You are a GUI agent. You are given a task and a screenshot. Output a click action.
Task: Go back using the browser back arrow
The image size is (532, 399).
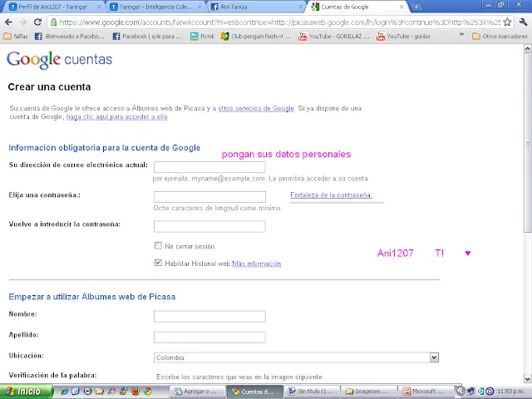click(x=9, y=22)
